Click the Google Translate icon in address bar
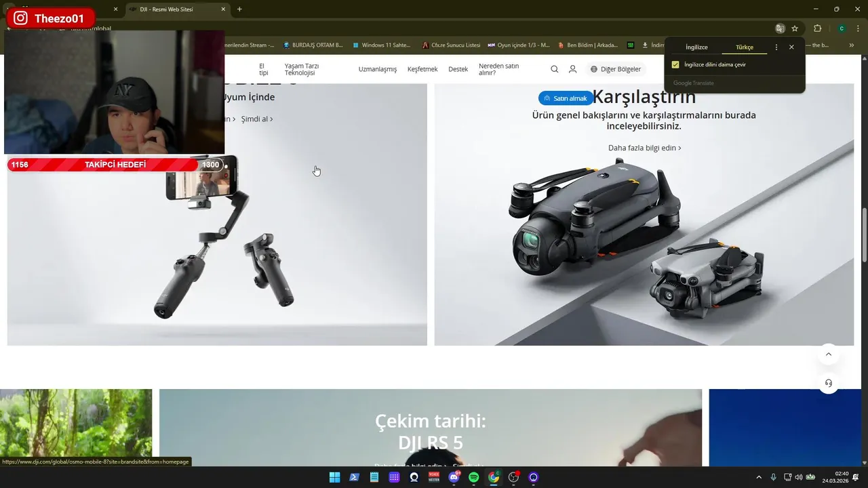868x488 pixels. pyautogui.click(x=780, y=28)
